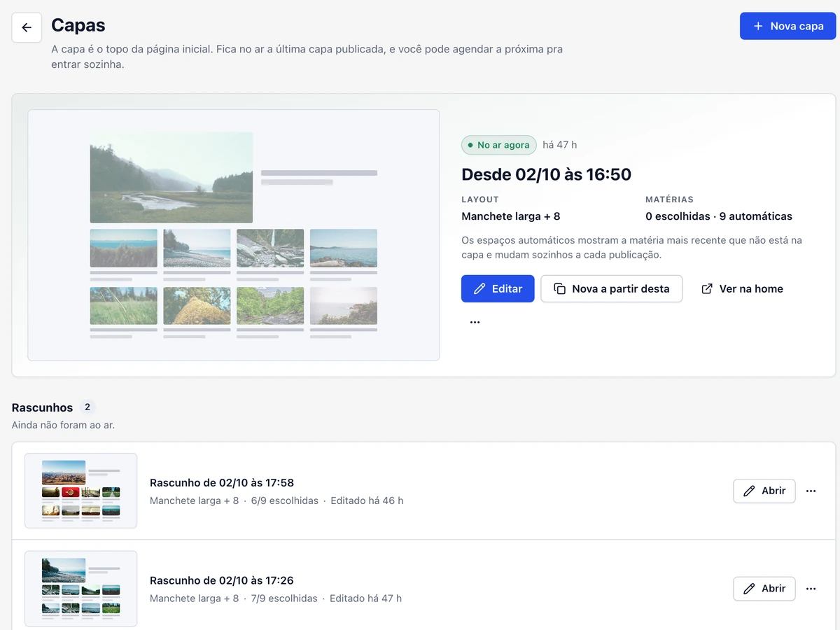Image resolution: width=840 pixels, height=630 pixels.
Task: Create a new cover with Nova capa
Action: pyautogui.click(x=787, y=26)
